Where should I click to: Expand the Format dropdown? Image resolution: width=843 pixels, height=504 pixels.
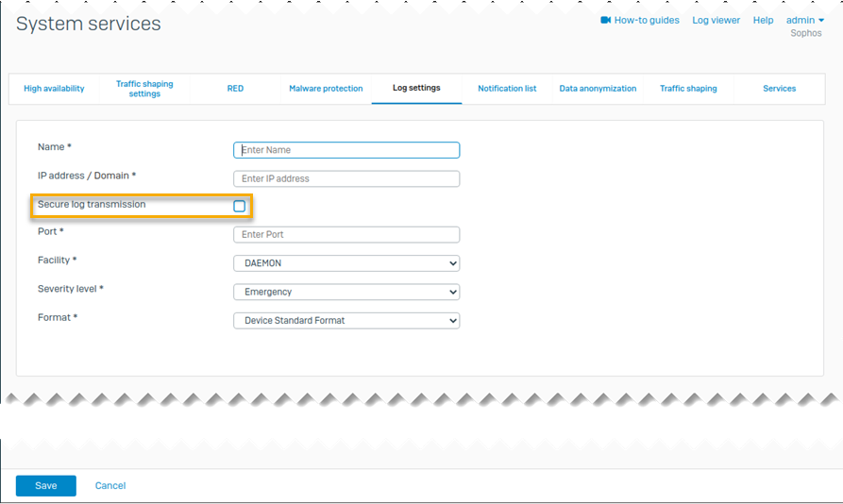pos(346,320)
